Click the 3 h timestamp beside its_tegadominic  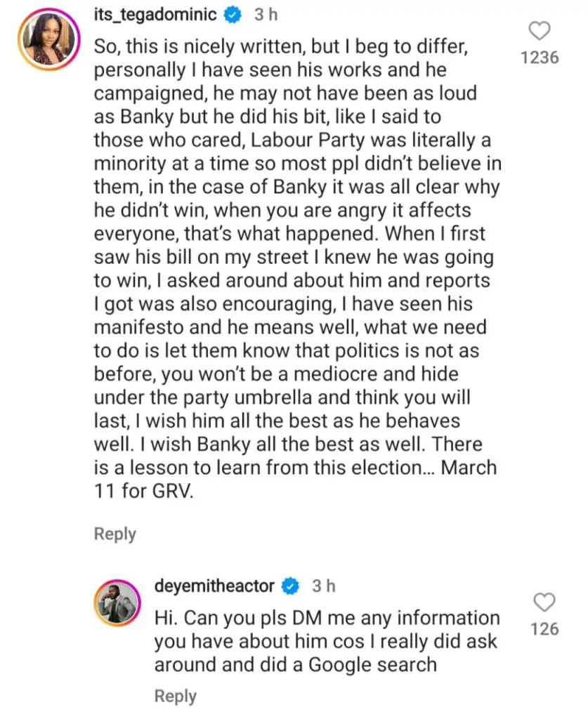pos(266,14)
